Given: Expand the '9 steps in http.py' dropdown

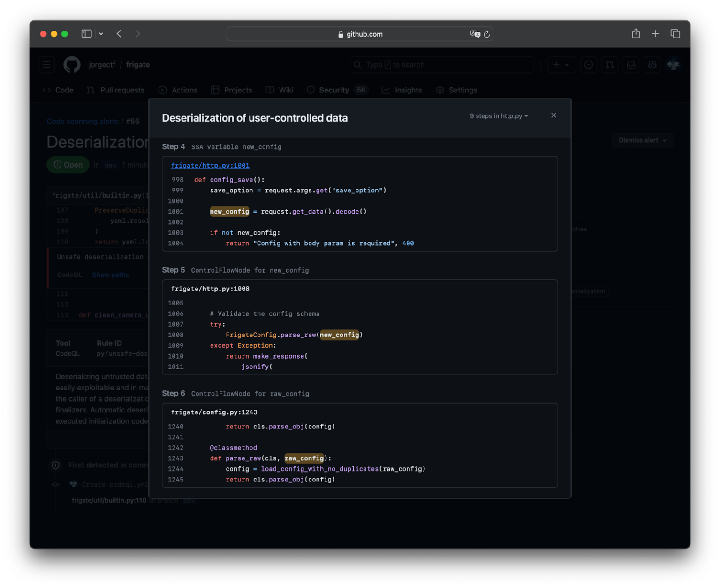Looking at the screenshot, I should (498, 115).
